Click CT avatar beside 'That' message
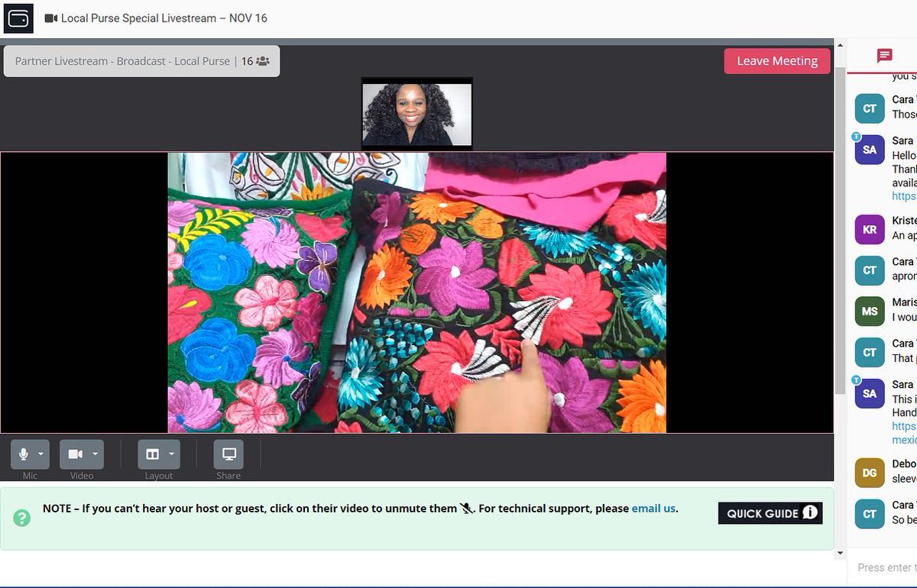This screenshot has width=917, height=588. click(x=870, y=352)
